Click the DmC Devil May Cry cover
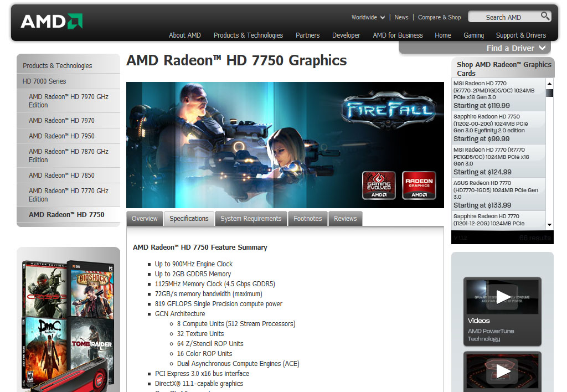This screenshot has width=567, height=392. (x=44, y=353)
